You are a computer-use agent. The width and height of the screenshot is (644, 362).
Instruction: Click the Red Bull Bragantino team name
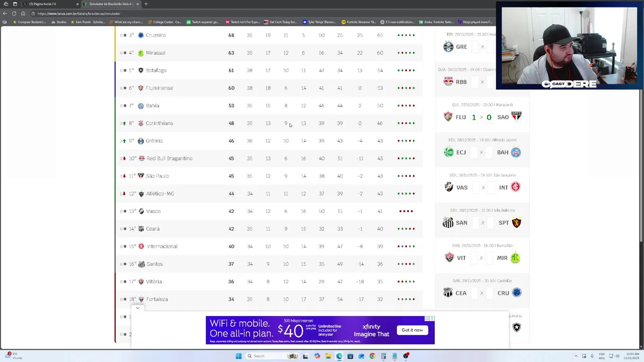[170, 158]
